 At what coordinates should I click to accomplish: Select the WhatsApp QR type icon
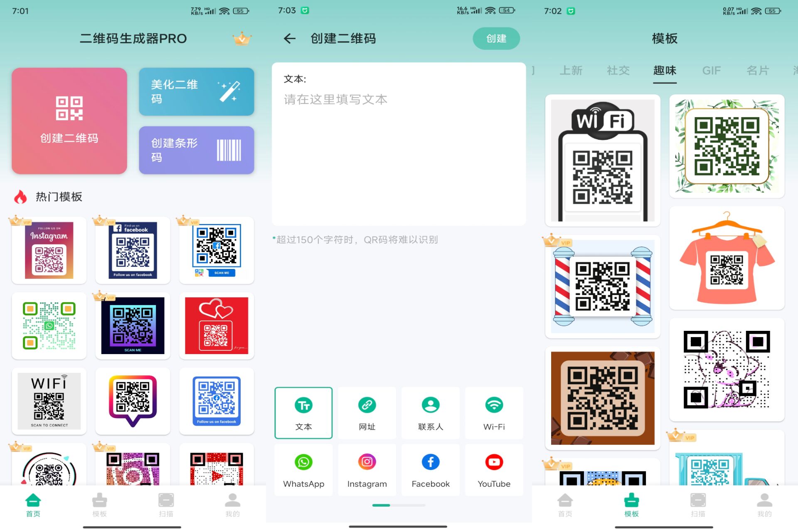click(303, 470)
